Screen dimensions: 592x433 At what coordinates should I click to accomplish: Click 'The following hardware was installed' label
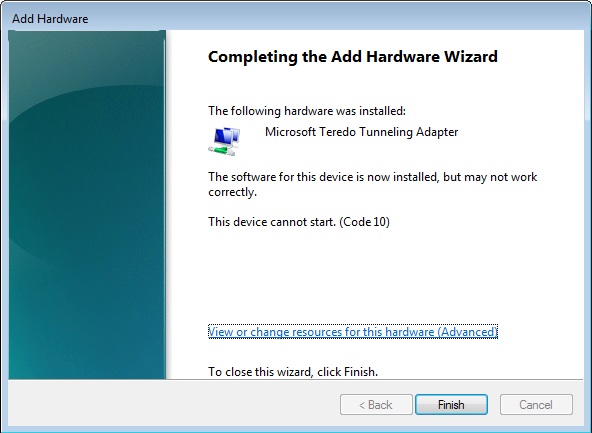[x=307, y=111]
